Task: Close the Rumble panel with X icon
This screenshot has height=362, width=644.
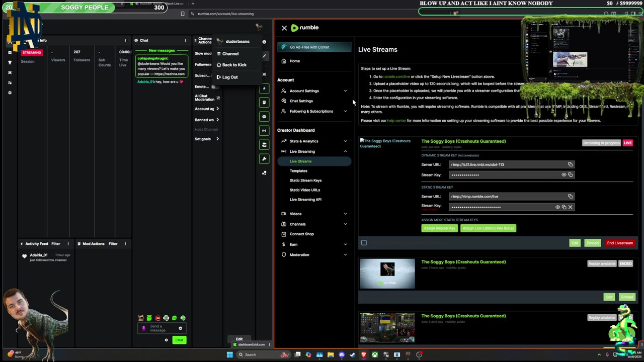Action: point(284,28)
